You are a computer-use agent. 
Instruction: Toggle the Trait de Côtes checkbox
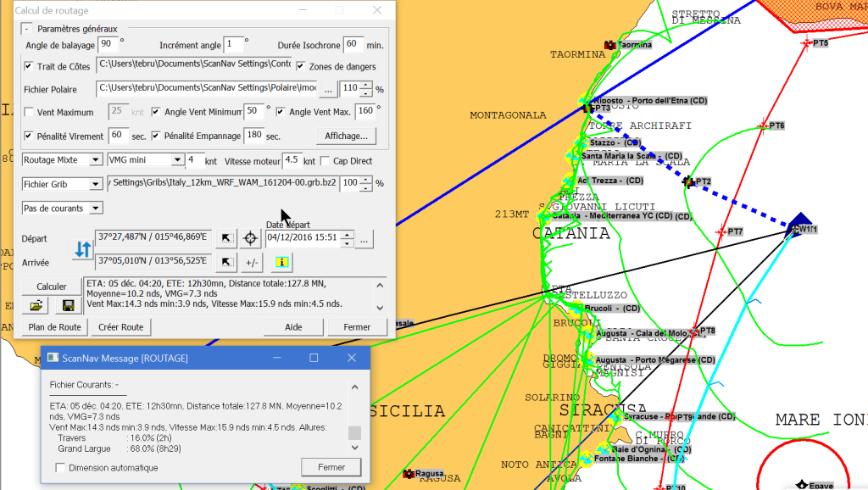(28, 66)
